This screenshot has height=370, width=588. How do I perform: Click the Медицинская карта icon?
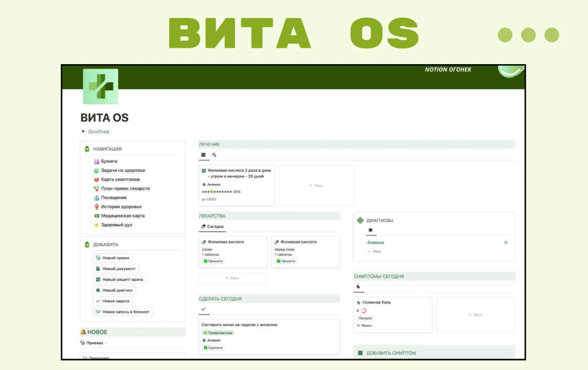97,216
